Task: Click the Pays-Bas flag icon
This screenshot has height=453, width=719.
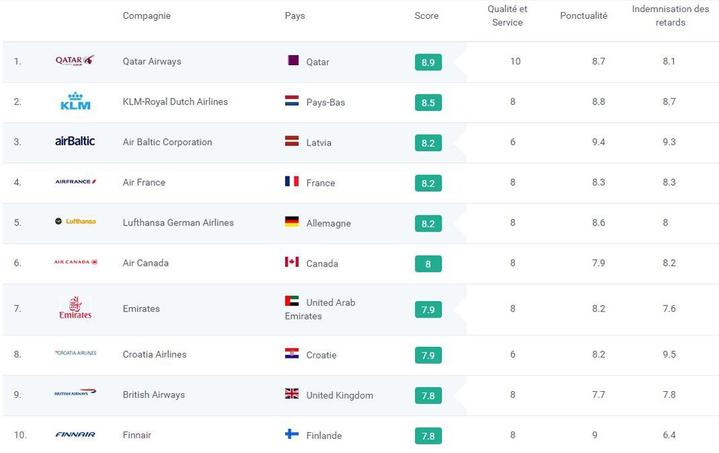Action: [x=292, y=100]
